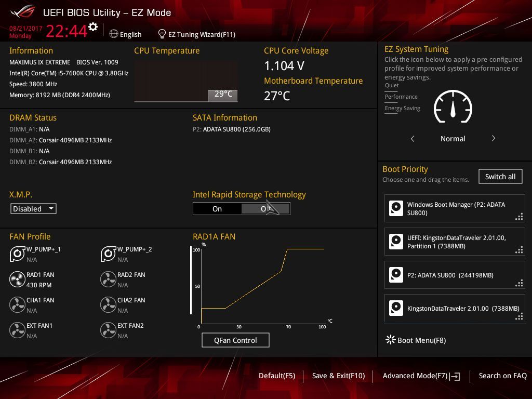Grab the P2: ADATA SU800 (244198MB) drag handle
Viewport: 532px width, 399px height.
coord(519,283)
